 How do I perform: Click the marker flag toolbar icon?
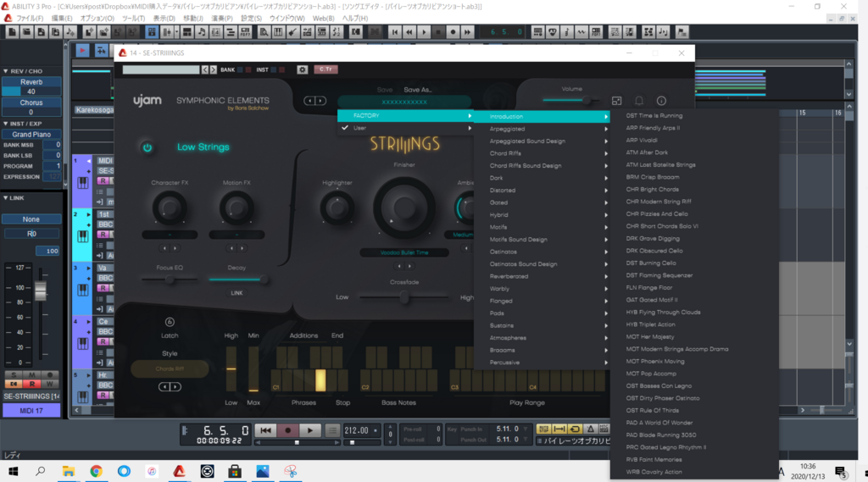tap(682, 32)
